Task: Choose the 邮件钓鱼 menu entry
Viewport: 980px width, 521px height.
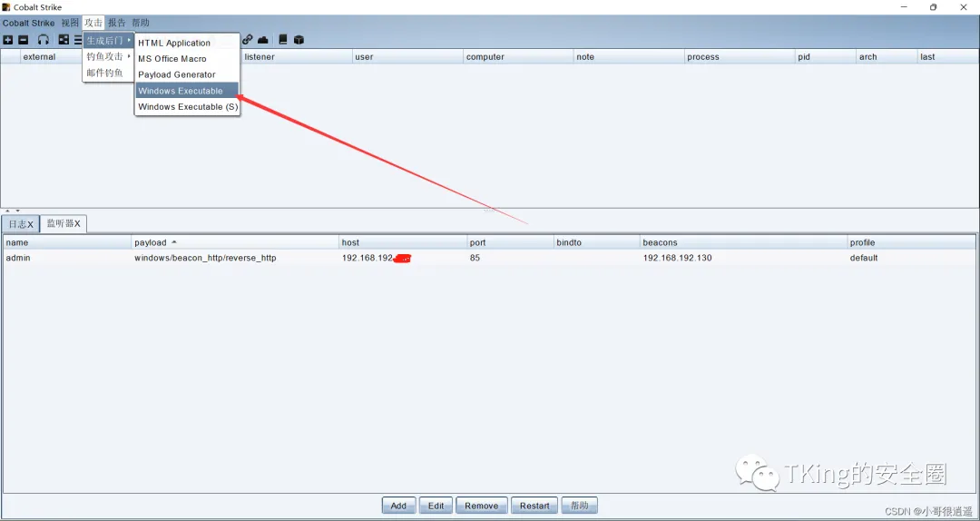Action: pyautogui.click(x=109, y=73)
